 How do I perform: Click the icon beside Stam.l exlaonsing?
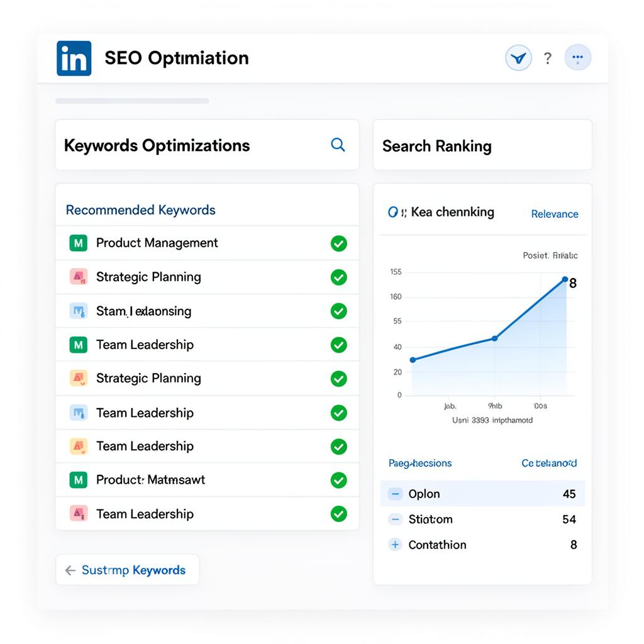[x=79, y=311]
